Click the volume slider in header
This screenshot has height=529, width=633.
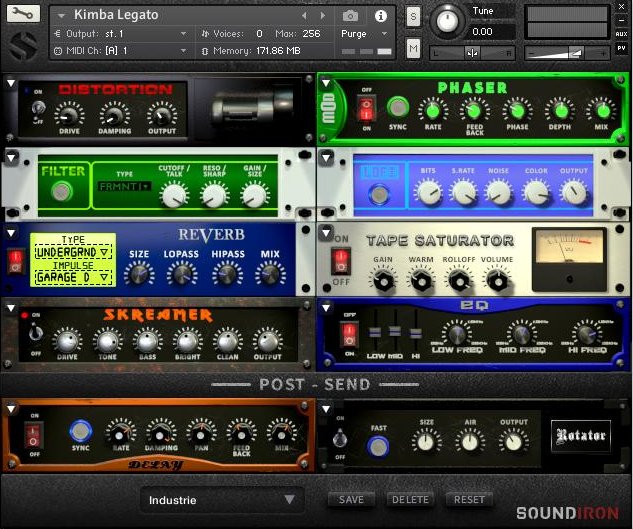click(x=567, y=53)
